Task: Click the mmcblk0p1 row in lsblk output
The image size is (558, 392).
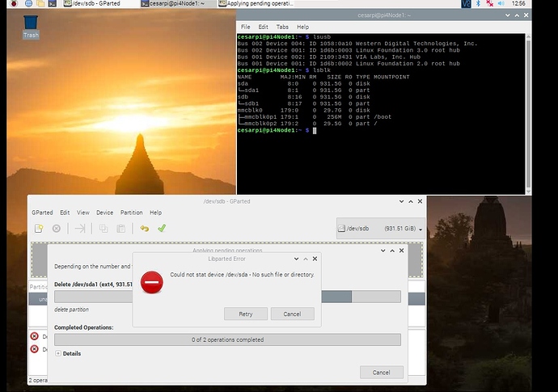Action: pyautogui.click(x=315, y=117)
